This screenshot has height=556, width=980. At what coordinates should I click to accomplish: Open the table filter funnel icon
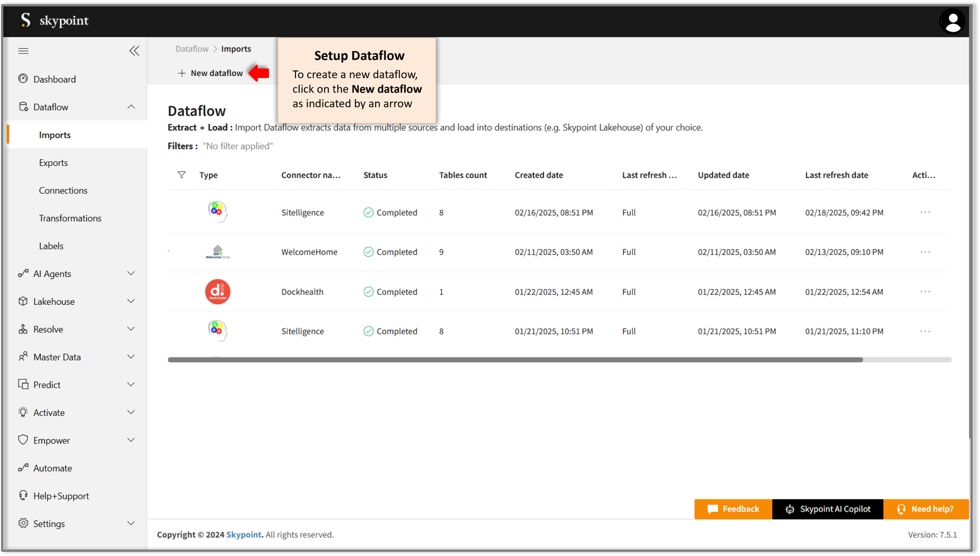181,175
